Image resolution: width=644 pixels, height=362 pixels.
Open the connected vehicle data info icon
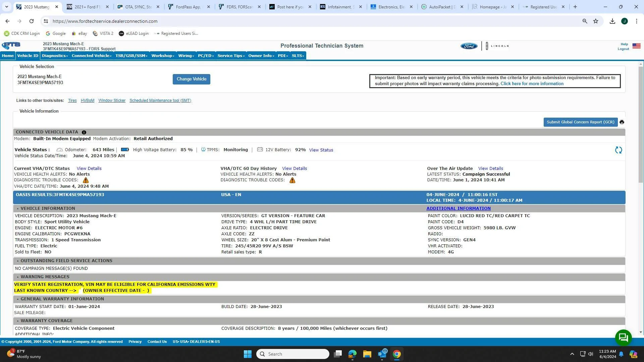pos(84,132)
